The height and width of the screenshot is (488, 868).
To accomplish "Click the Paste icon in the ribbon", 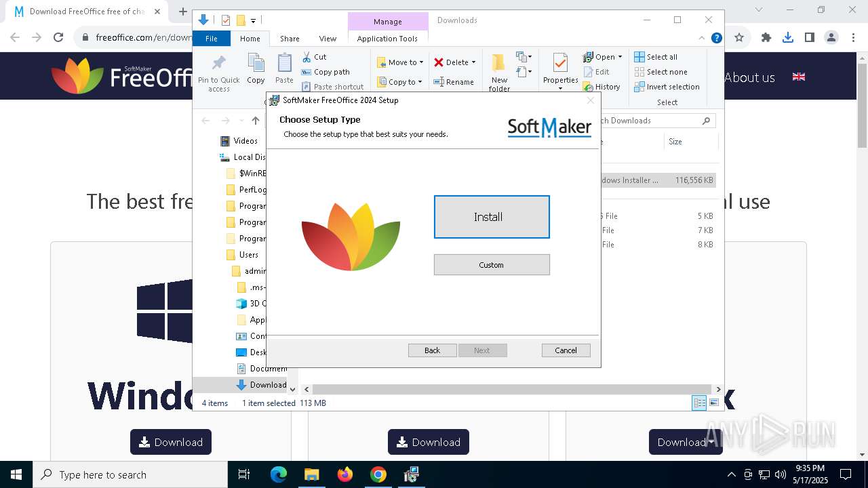I will 284,68.
